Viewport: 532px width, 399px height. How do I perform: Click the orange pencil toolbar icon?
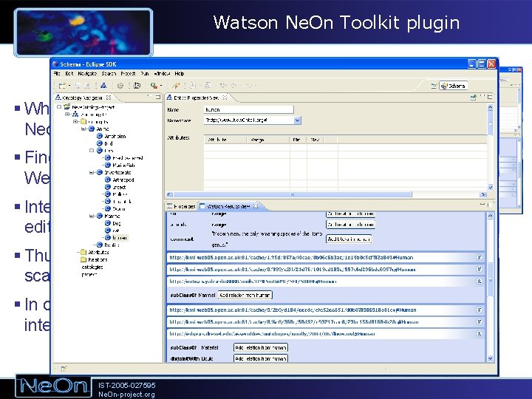tap(176, 86)
